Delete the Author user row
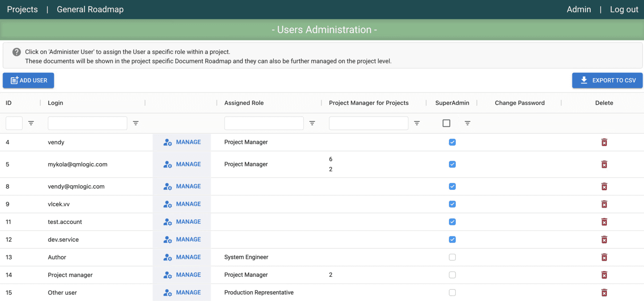 pos(604,257)
